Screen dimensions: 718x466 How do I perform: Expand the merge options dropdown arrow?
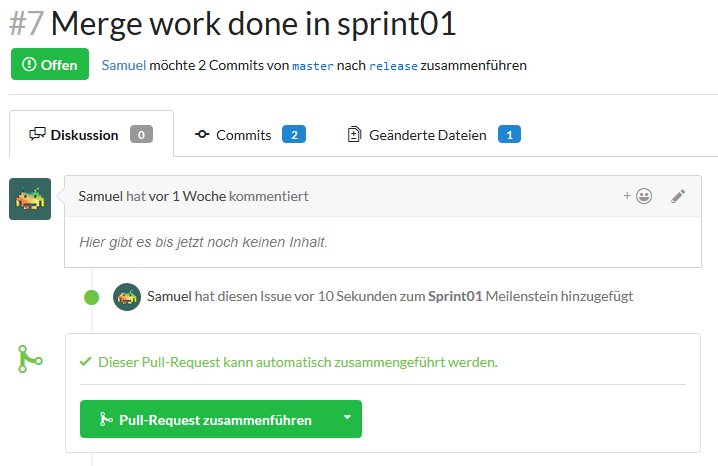point(347,419)
